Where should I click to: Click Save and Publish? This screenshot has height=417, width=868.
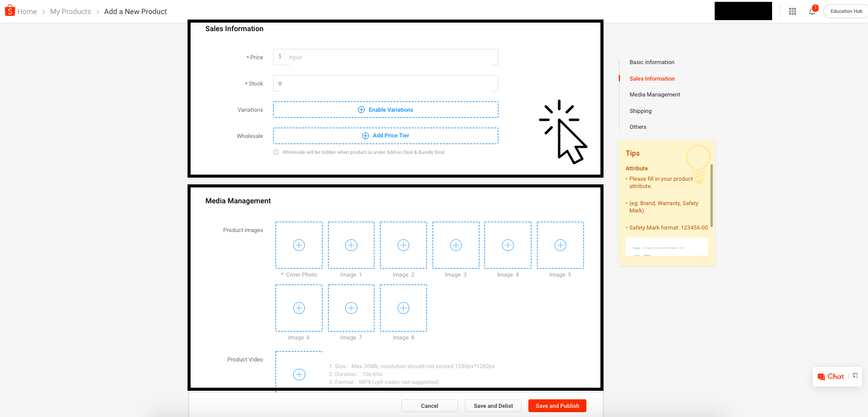(557, 405)
